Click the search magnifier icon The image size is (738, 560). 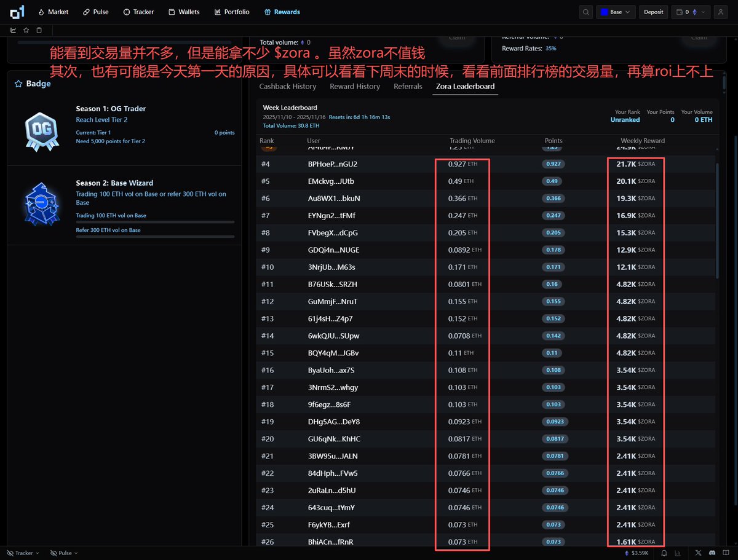pos(587,12)
